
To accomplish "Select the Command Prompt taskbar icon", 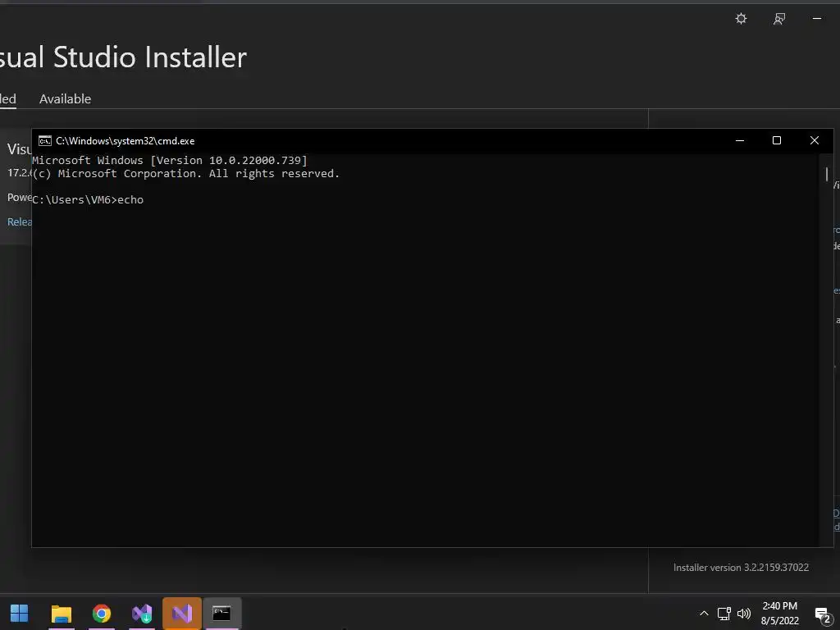I will pyautogui.click(x=221, y=614).
